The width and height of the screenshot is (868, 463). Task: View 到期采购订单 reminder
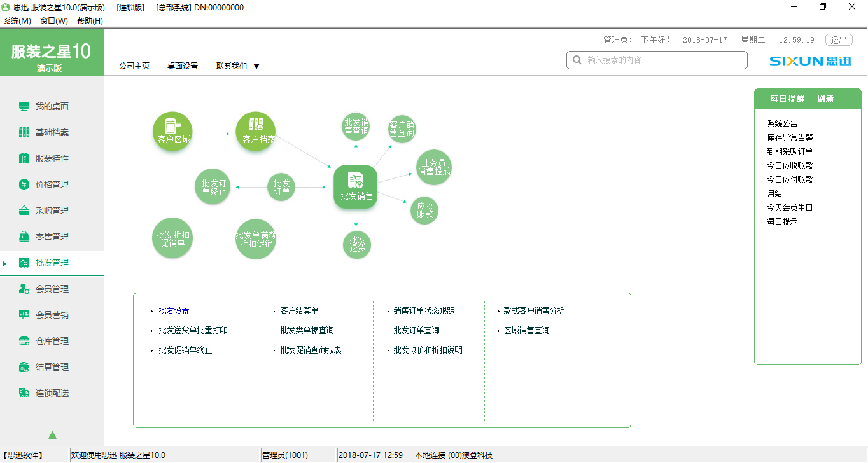[790, 151]
